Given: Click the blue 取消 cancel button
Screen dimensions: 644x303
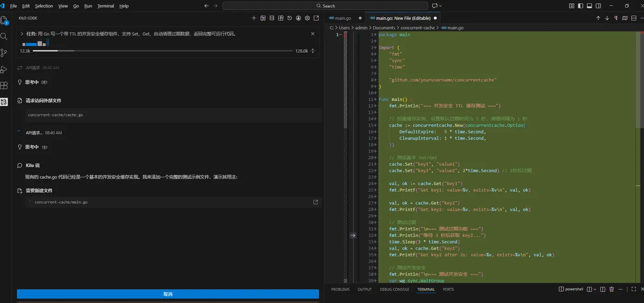Looking at the screenshot, I should 168,294.
